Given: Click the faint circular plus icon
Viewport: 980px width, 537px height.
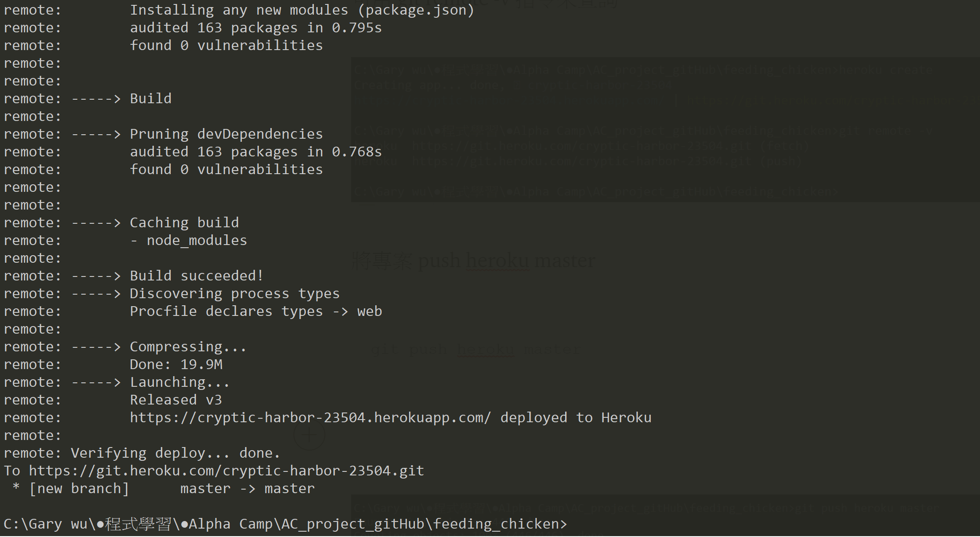Looking at the screenshot, I should pyautogui.click(x=309, y=435).
